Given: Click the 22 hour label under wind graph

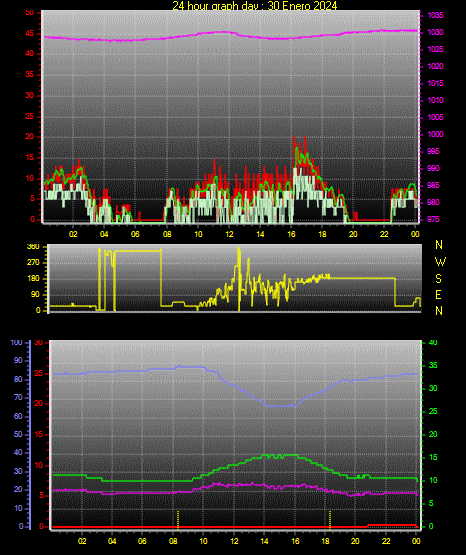Looking at the screenshot, I should coord(384,234).
